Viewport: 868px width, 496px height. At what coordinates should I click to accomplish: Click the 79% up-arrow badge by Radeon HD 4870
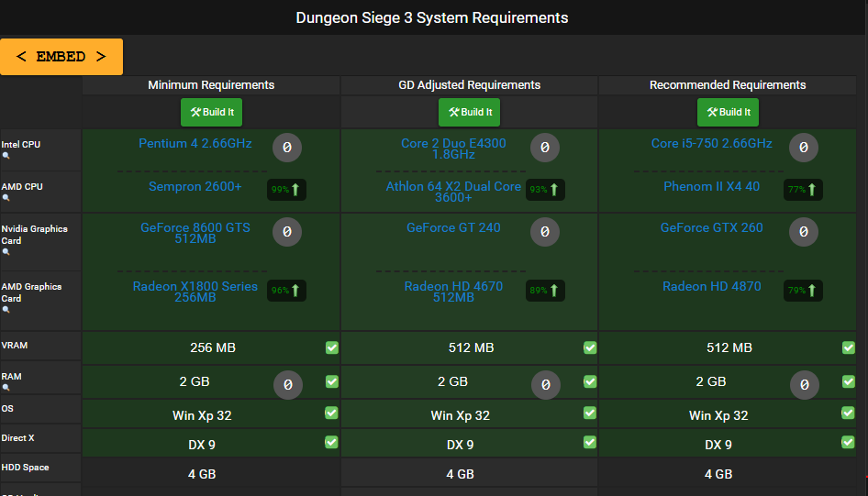(803, 291)
